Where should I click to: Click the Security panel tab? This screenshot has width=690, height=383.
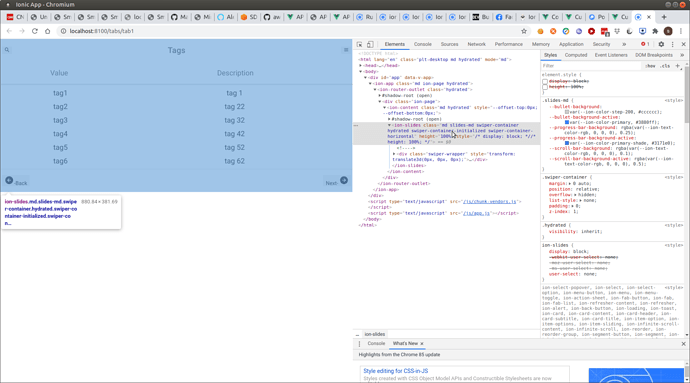coord(601,44)
